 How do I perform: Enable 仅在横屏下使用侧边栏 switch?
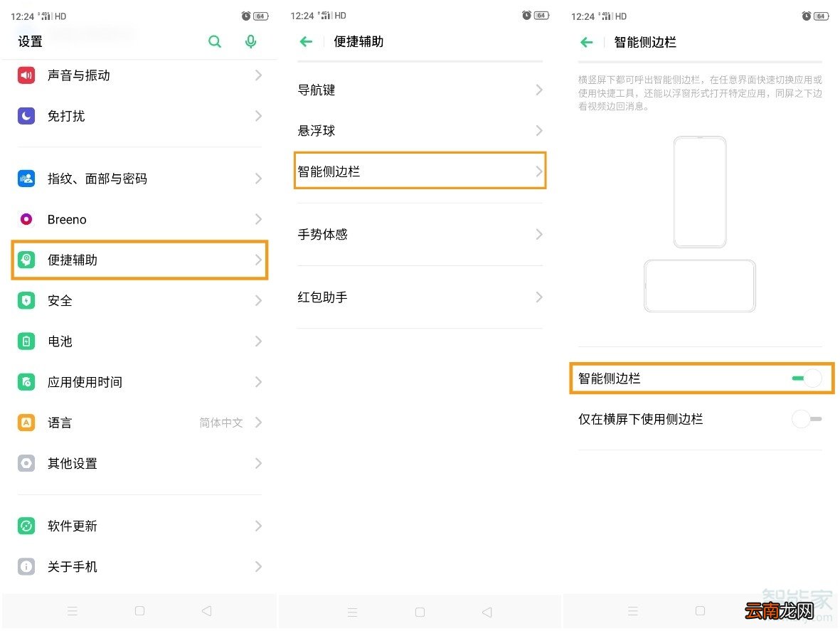coord(807,419)
